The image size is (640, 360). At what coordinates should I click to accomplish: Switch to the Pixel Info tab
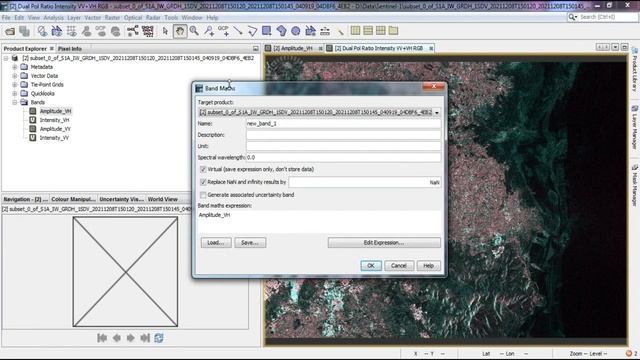[70, 49]
